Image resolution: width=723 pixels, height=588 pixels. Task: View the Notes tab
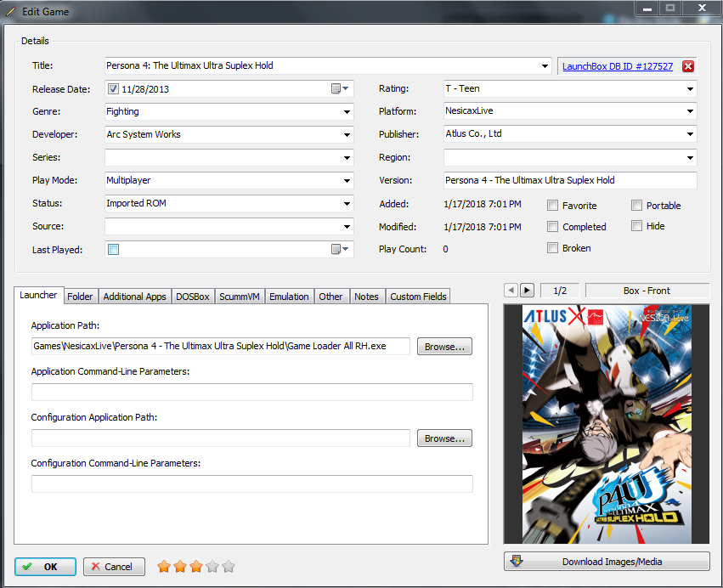coord(366,297)
